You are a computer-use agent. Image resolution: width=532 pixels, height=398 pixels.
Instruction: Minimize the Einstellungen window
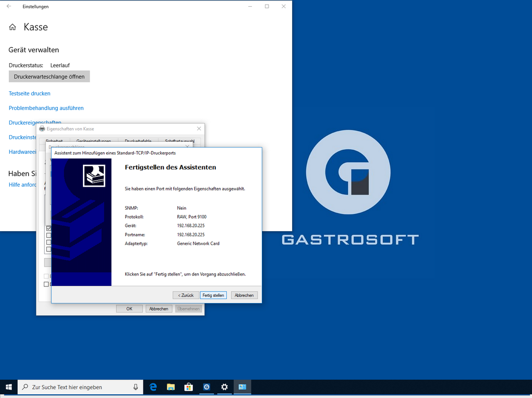[250, 6]
